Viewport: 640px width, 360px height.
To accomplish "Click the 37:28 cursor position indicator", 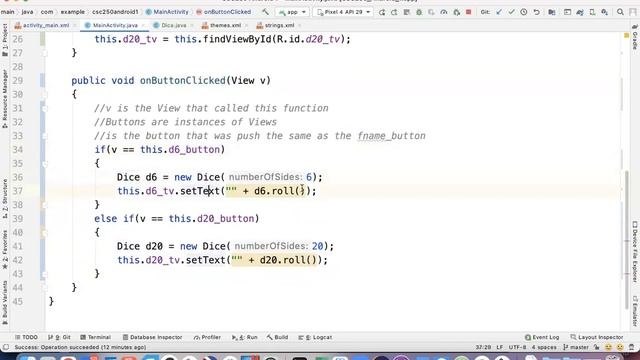I will pyautogui.click(x=483, y=347).
